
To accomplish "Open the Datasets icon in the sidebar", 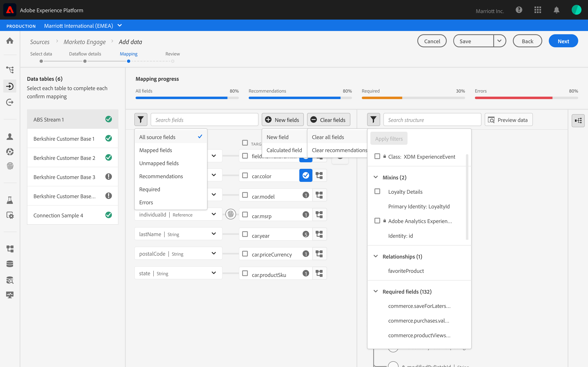I will tap(10, 264).
